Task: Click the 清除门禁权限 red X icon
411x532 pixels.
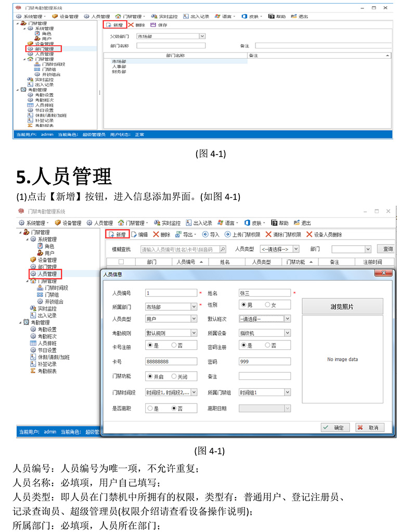Action: (x=268, y=235)
